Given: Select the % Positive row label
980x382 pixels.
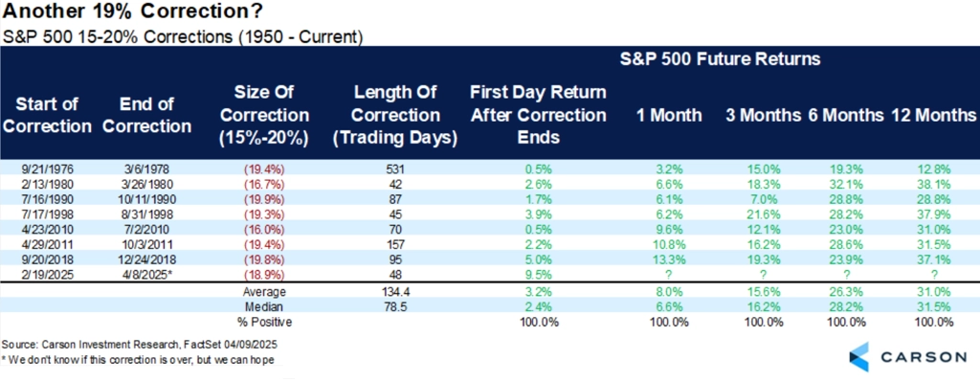Looking at the screenshot, I should pyautogui.click(x=266, y=322).
